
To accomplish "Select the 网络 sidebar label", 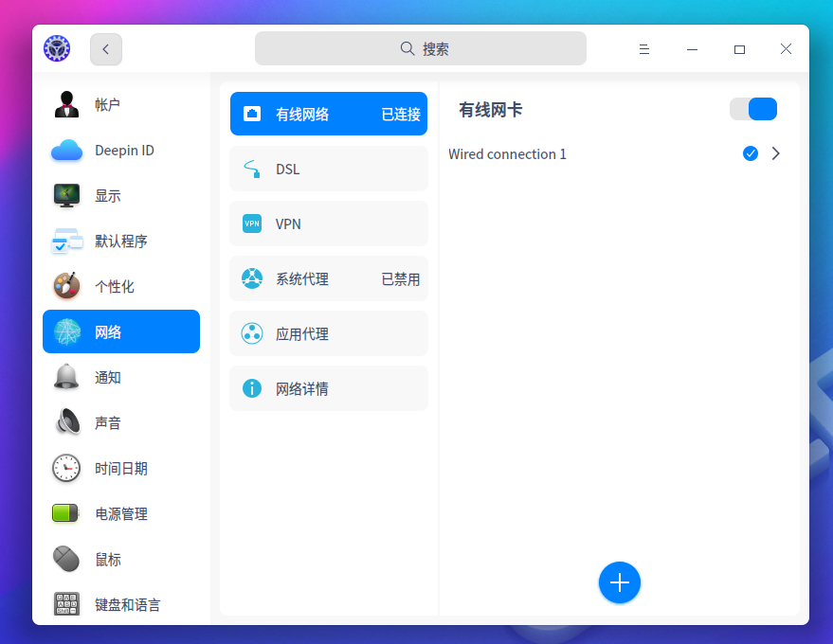I will pyautogui.click(x=108, y=332).
